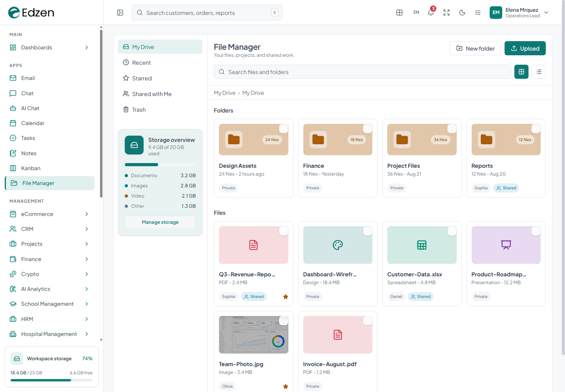Click the Upload button

tap(525, 48)
